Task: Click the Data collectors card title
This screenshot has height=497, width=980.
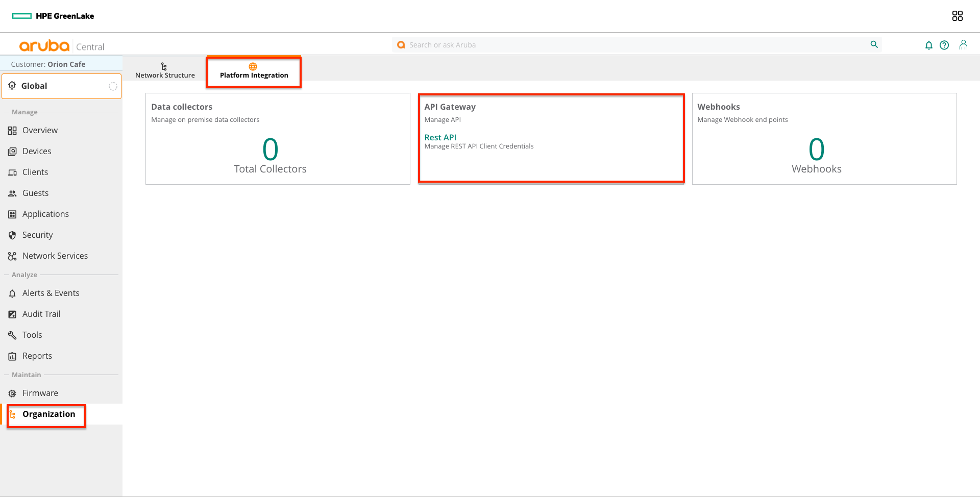Action: click(x=182, y=107)
